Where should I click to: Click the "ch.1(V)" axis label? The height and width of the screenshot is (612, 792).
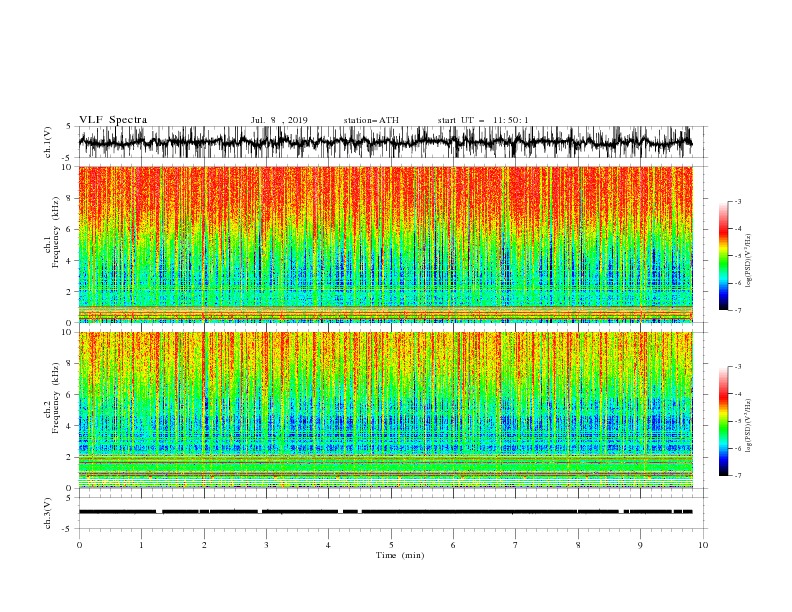pos(48,142)
